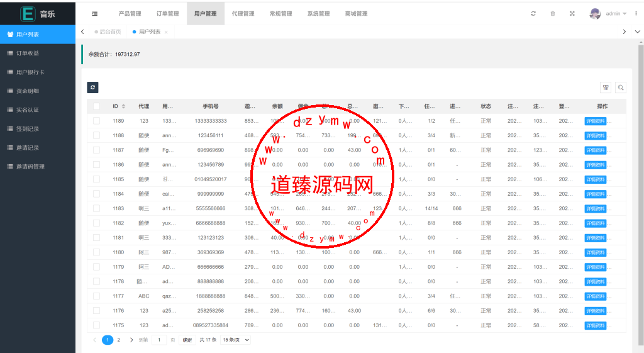This screenshot has width=644, height=353.
Task: Sort the table by the ID column arrows
Action: (123, 106)
